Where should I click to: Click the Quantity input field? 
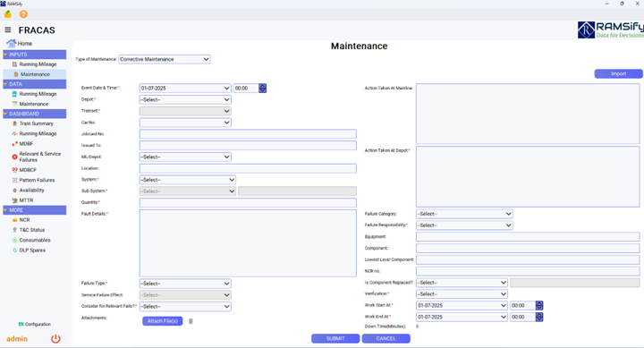coord(248,202)
